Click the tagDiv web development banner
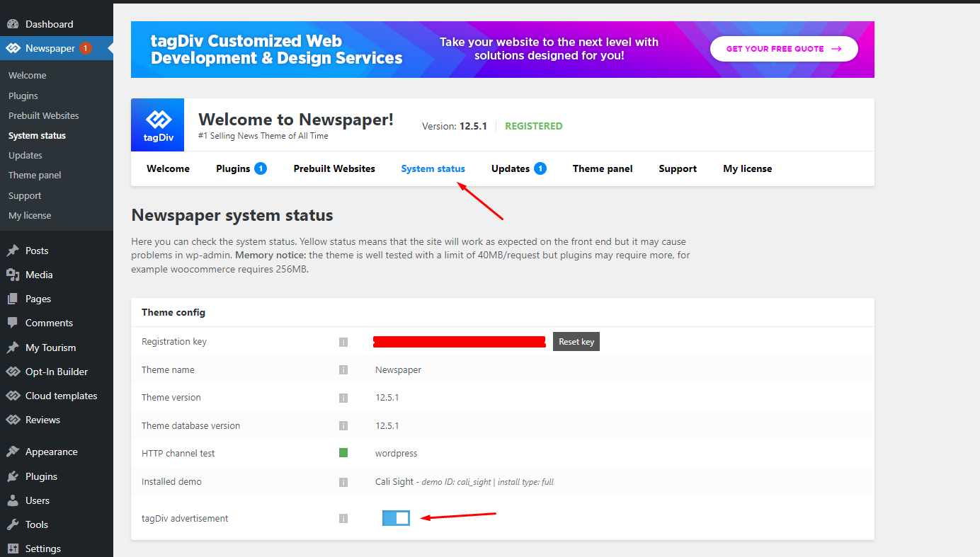Viewport: 980px width, 557px height. tap(503, 50)
